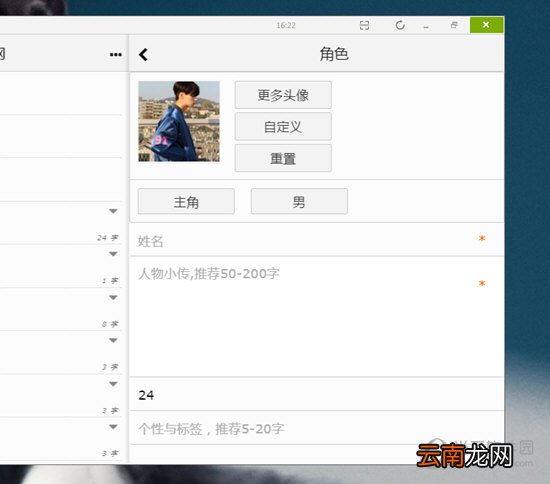Expand the row arrow above 24 字
The width and height of the screenshot is (550, 484).
click(x=113, y=211)
